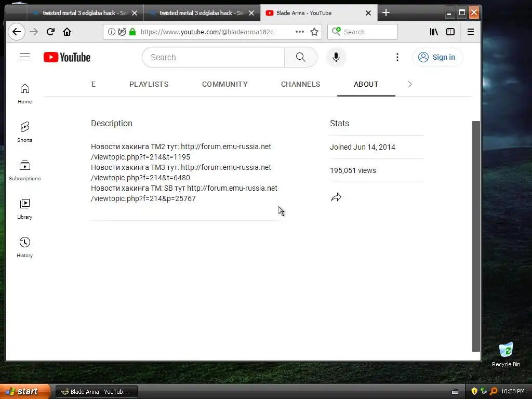Viewport: 532px width, 399px height.
Task: Open Recycle Bin on the desktop
Action: 506,355
